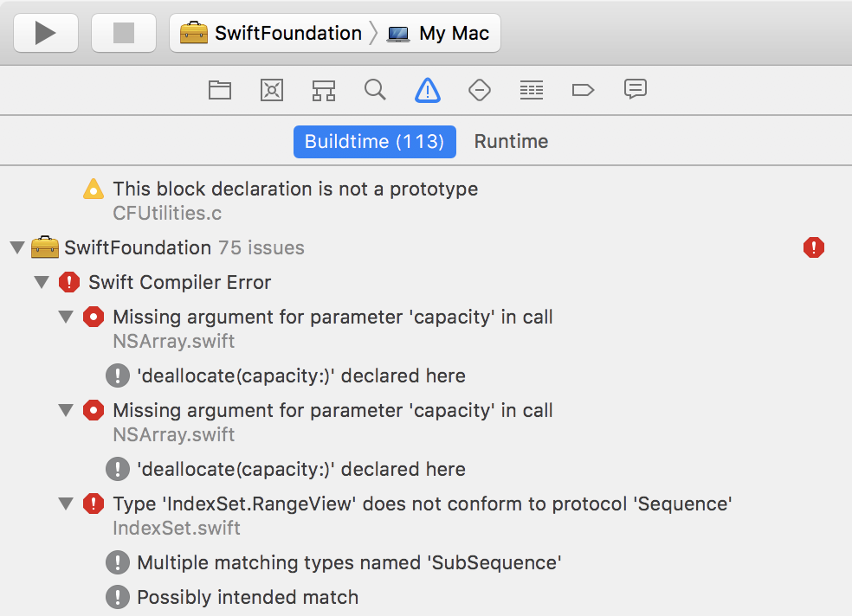Click the IndexSet.swift file name
Image resolution: width=852 pixels, height=616 pixels.
coord(177,528)
